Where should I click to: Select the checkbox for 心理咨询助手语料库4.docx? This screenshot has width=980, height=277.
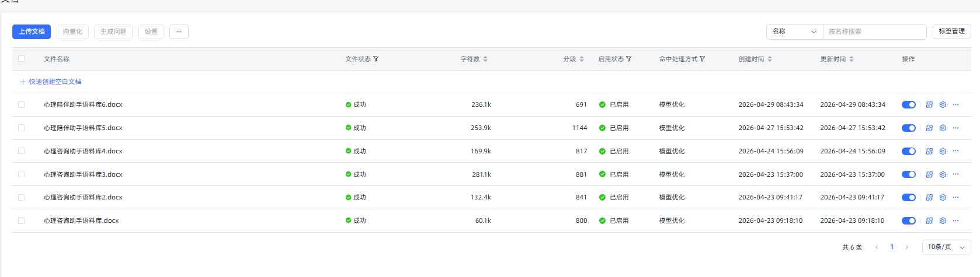click(22, 151)
